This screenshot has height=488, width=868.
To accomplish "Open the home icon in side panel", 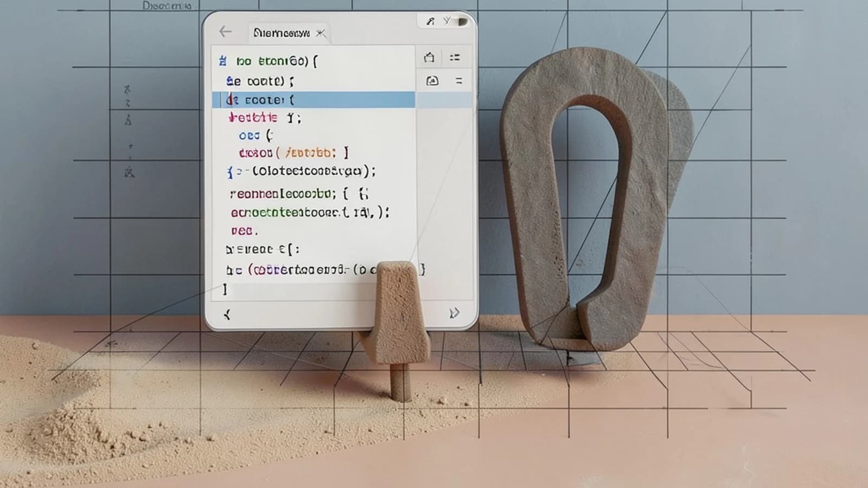I will coord(429,57).
